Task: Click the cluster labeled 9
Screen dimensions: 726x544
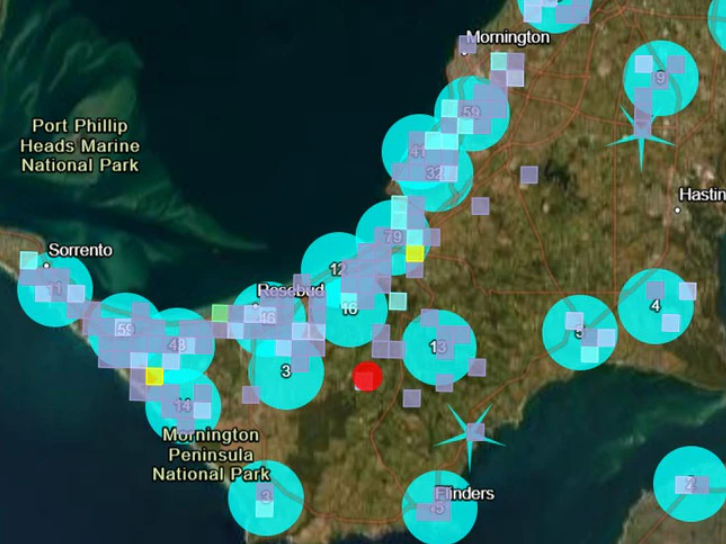Action: [660, 78]
